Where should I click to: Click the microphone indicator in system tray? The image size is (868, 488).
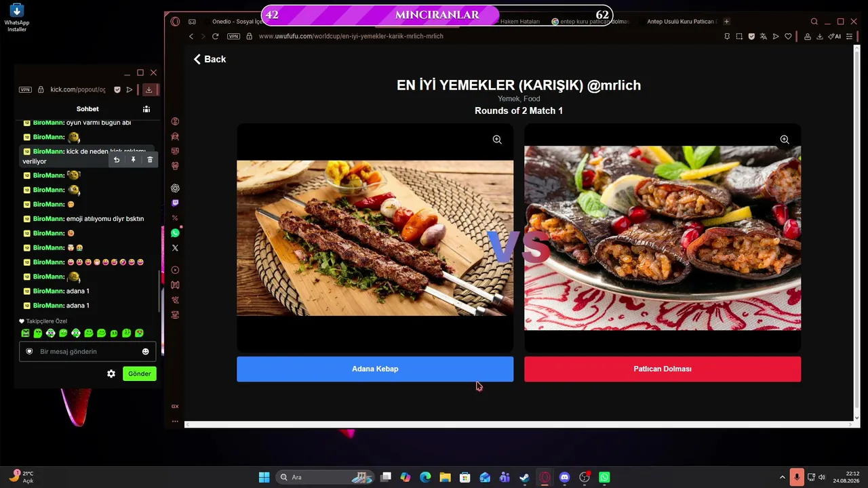point(797,477)
